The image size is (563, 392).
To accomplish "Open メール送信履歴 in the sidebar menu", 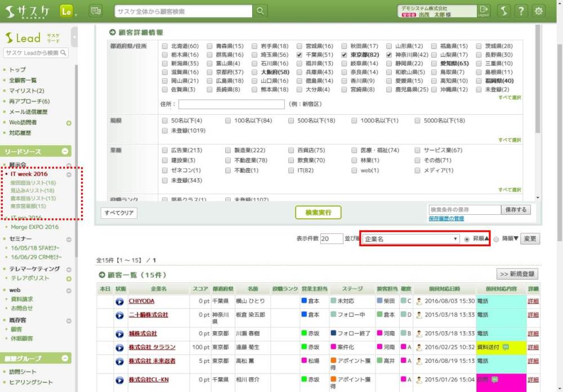I will pos(28,112).
